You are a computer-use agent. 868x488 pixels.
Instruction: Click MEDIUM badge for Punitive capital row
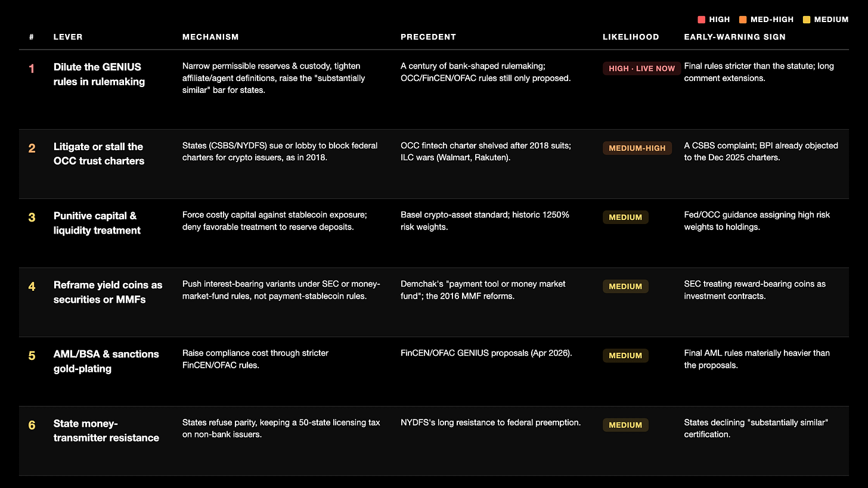click(x=625, y=217)
